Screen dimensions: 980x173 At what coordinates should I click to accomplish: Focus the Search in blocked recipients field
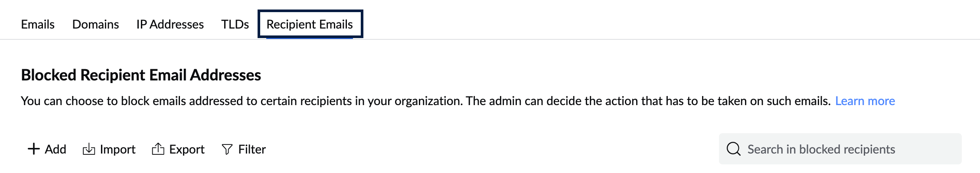(x=846, y=149)
